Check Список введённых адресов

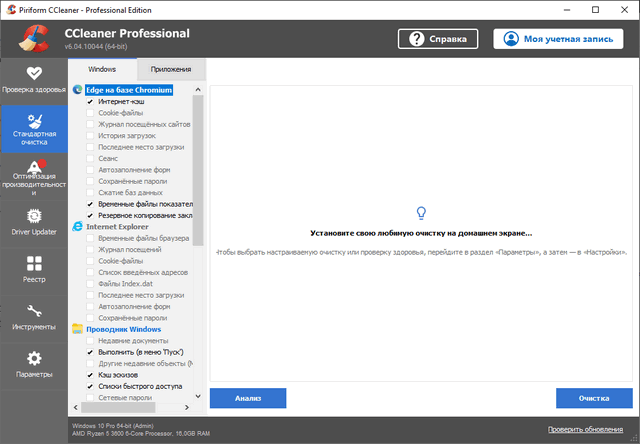click(x=90, y=272)
